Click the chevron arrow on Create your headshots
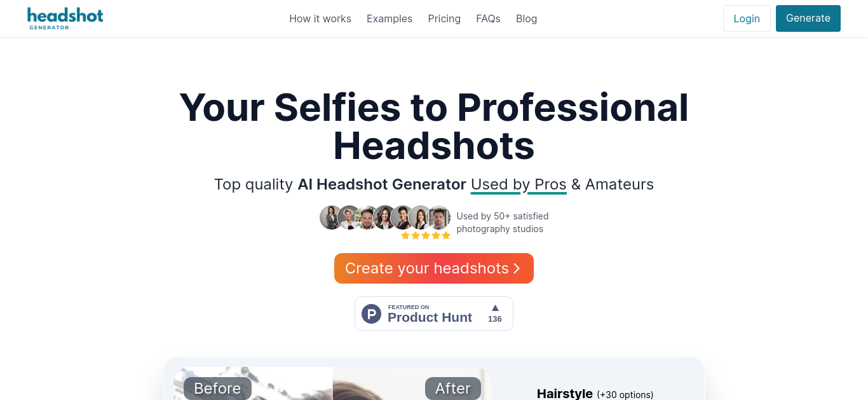The height and width of the screenshot is (400, 868). 517,268
